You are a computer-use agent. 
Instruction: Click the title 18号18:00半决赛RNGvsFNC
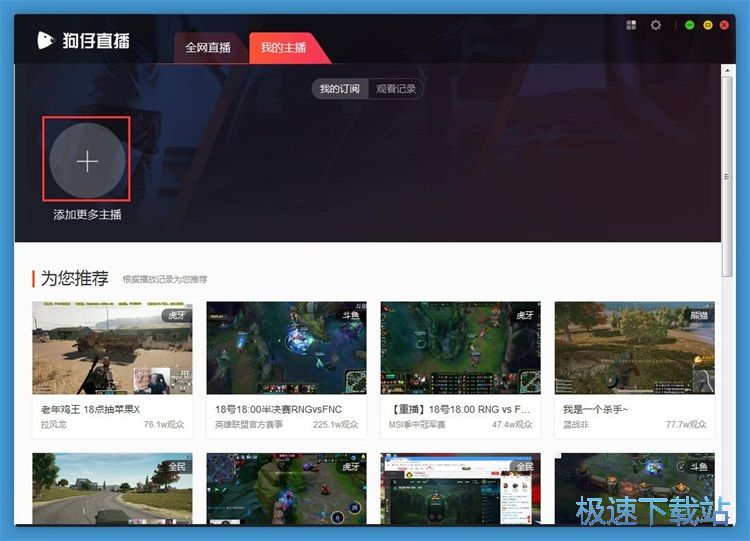pyautogui.click(x=278, y=409)
